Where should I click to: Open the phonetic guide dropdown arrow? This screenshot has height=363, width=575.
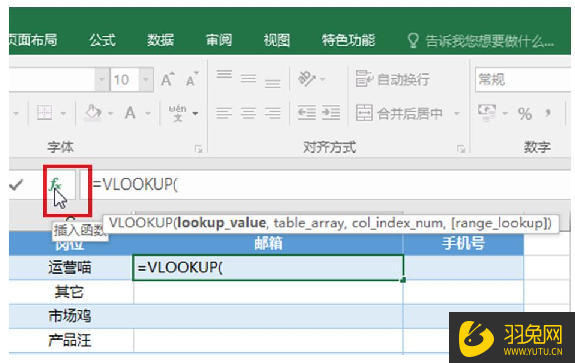pos(195,113)
